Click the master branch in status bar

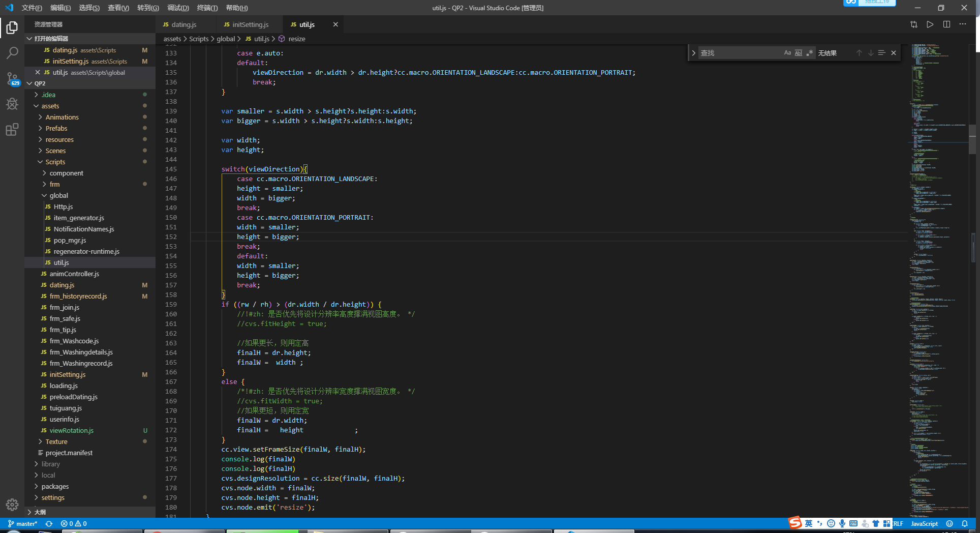tap(23, 523)
